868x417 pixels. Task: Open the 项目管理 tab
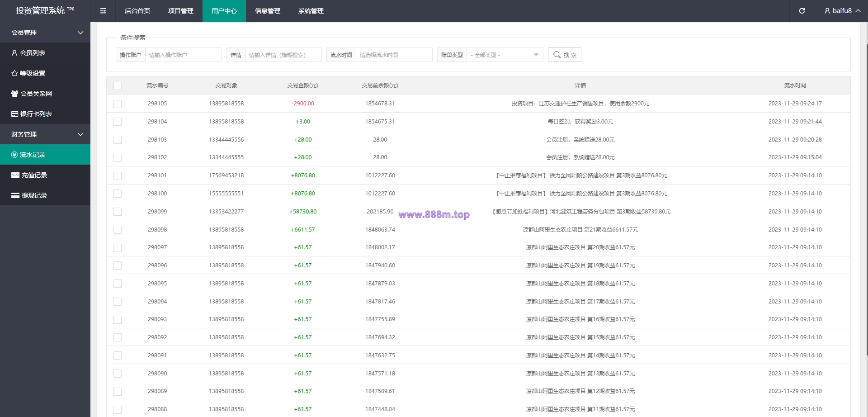click(181, 11)
